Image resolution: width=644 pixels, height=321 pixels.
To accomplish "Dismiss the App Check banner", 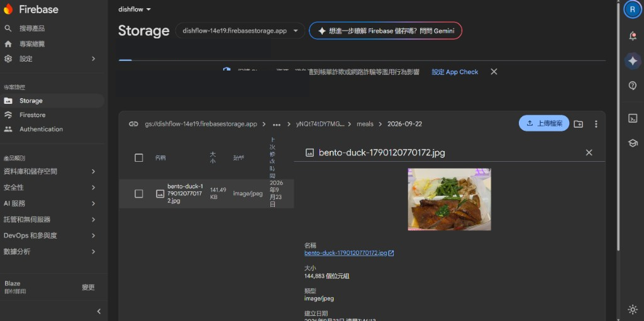I will click(494, 72).
